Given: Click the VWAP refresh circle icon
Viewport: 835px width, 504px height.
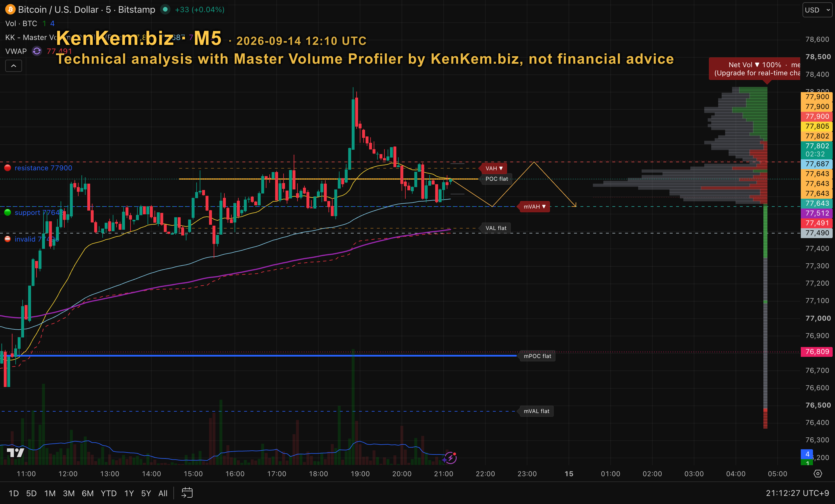Looking at the screenshot, I should tap(37, 51).
